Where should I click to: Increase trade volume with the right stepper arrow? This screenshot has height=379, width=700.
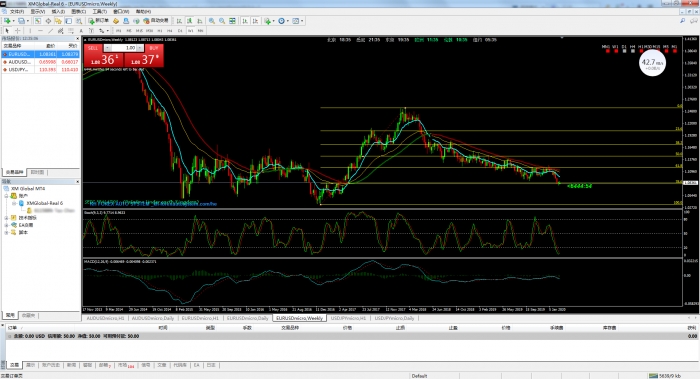[x=140, y=48]
